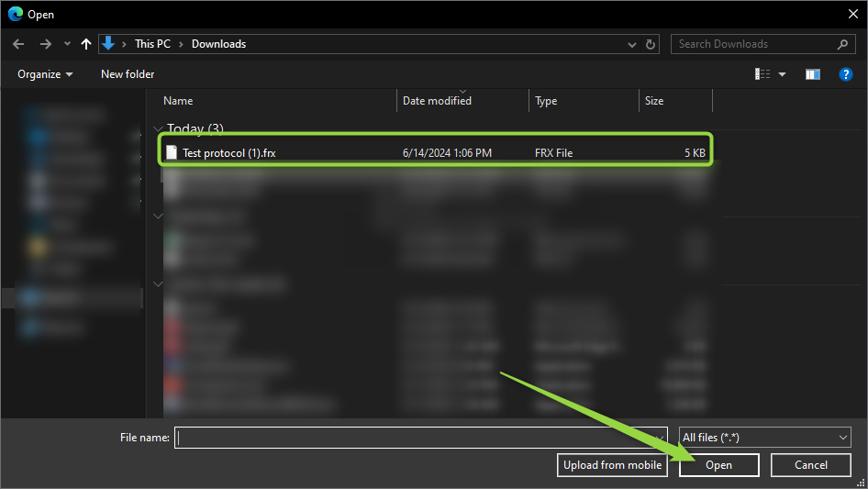Open the view options dropdown arrow

783,74
